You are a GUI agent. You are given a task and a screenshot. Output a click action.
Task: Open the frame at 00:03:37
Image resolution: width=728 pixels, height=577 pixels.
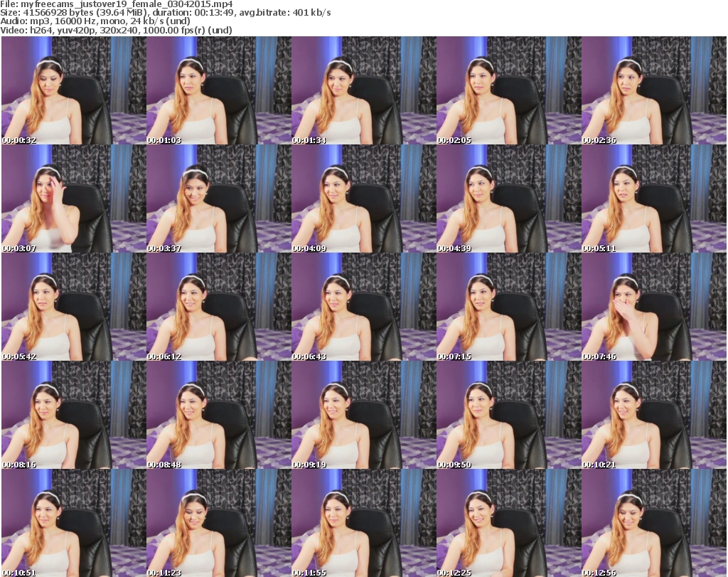point(219,198)
